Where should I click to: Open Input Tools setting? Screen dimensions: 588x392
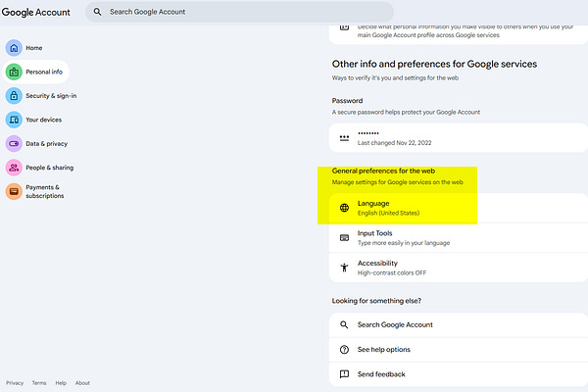[x=459, y=238]
